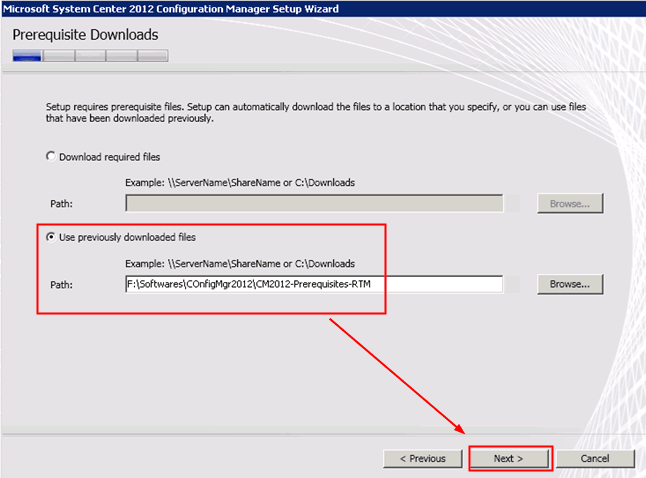Screen dimensions: 646x478
Task: Click the greyed Browse button for download path
Action: point(570,203)
